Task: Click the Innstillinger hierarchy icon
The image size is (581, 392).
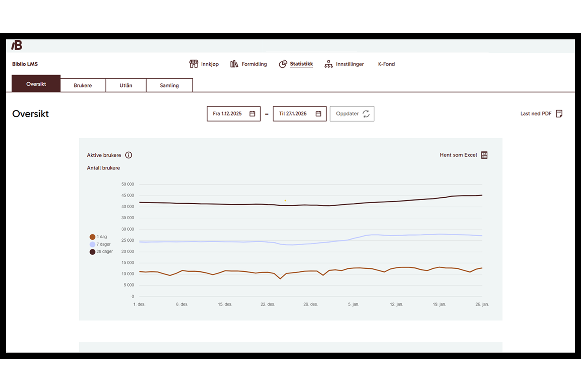Action: (328, 64)
